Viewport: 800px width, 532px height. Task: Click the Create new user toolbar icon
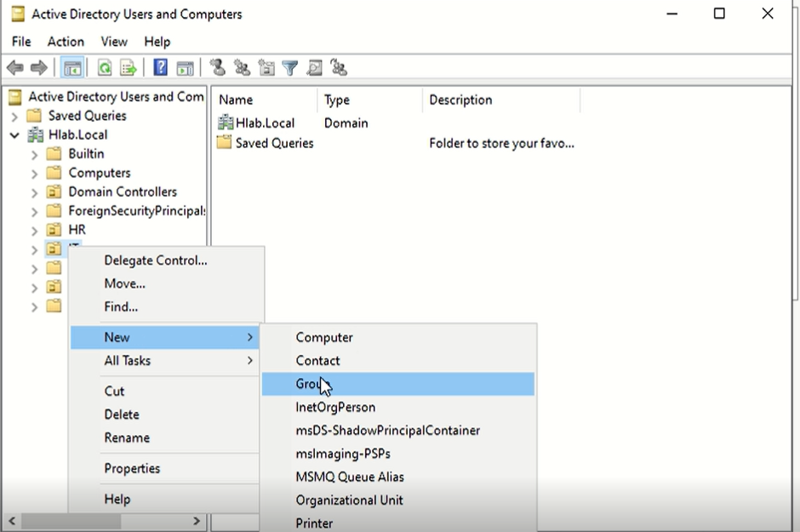pos(218,67)
